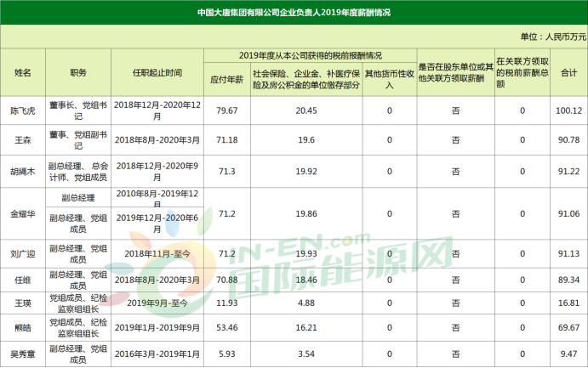Image resolution: width=588 pixels, height=368 pixels.
Task: Click the tenure cell 2019年9月-至今
Action: click(x=157, y=303)
